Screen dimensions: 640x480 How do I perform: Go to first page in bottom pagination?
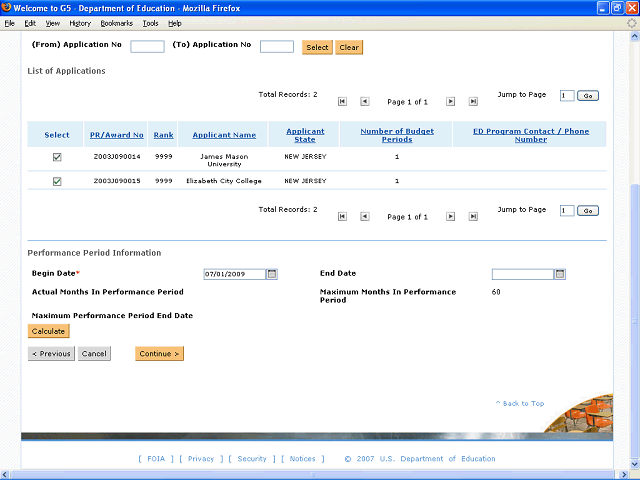342,216
